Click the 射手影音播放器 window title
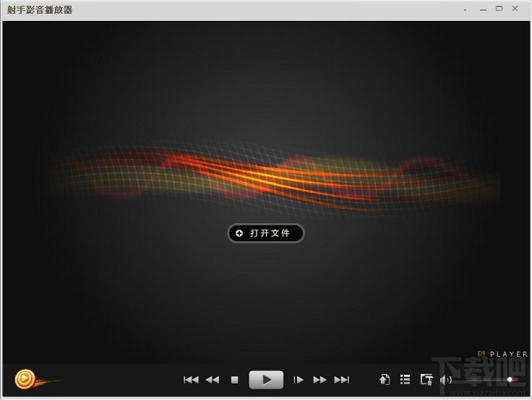The image size is (532, 400). (x=40, y=10)
